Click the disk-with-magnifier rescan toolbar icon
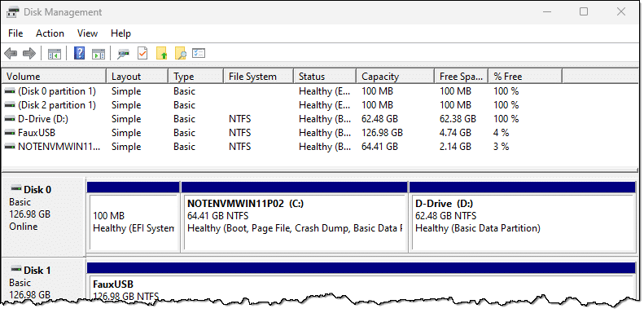The image size is (644, 313). (123, 54)
